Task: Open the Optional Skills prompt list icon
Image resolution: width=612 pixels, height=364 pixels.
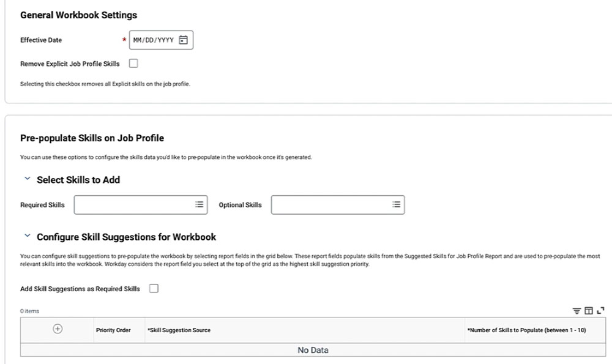Action: pos(396,204)
